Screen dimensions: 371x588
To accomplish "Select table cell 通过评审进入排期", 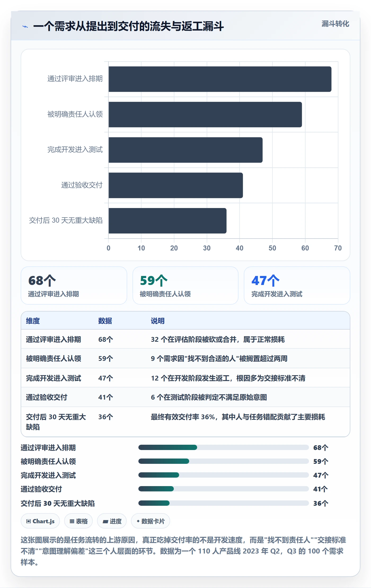I will tap(54, 339).
